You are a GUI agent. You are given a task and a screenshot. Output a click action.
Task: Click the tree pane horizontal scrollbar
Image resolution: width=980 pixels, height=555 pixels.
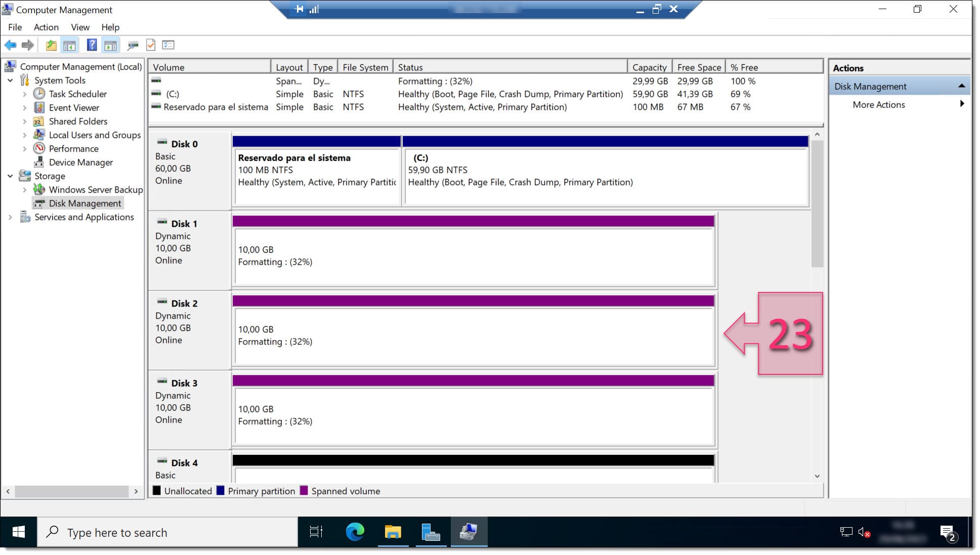tap(71, 491)
